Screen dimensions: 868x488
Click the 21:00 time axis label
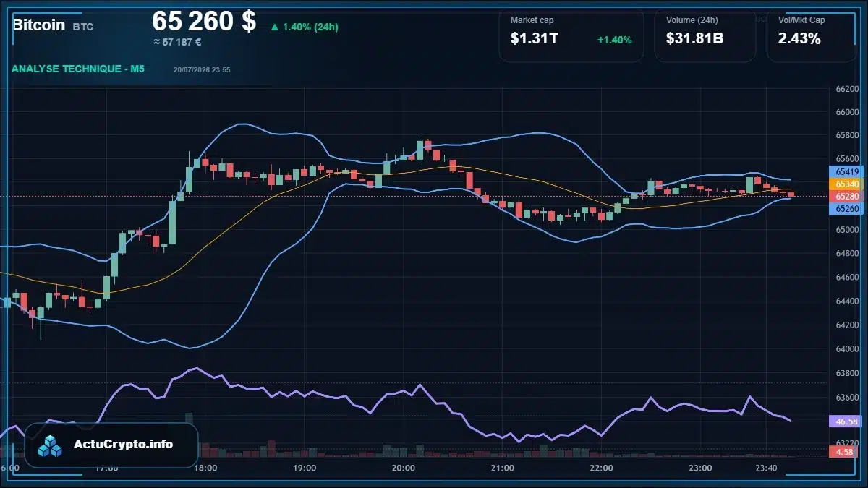[x=502, y=468]
